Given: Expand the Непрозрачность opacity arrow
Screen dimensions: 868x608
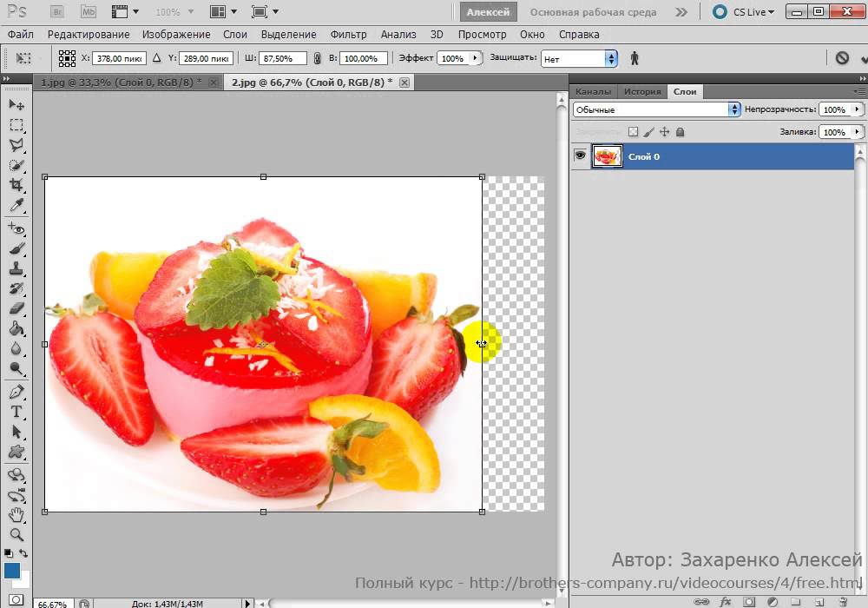Looking at the screenshot, I should (x=857, y=109).
